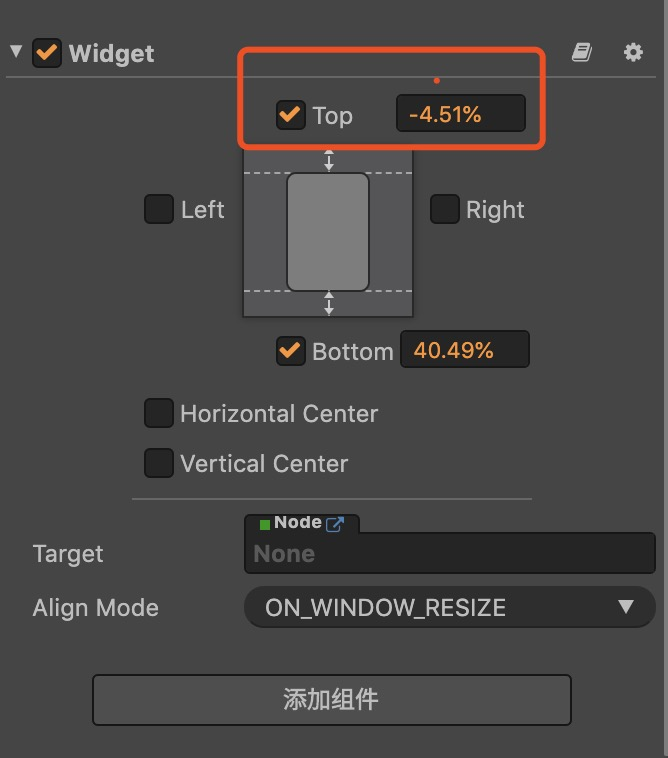
Task: Enable the Right alignment checkbox
Action: 444,209
